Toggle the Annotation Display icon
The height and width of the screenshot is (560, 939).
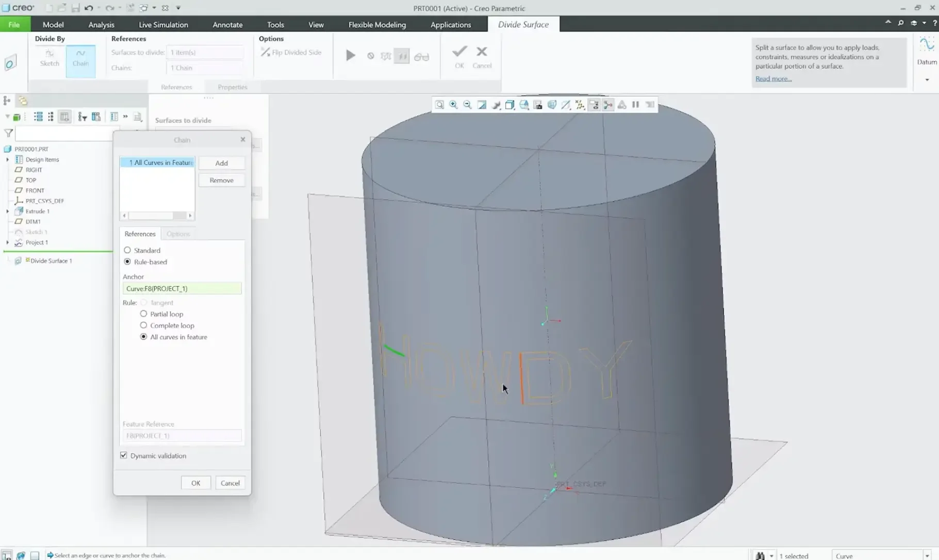coord(594,105)
